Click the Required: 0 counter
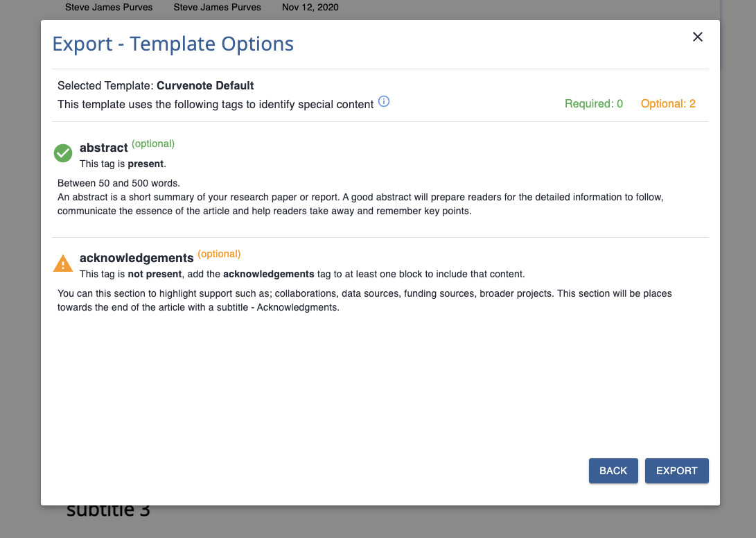The width and height of the screenshot is (756, 538). tap(594, 104)
